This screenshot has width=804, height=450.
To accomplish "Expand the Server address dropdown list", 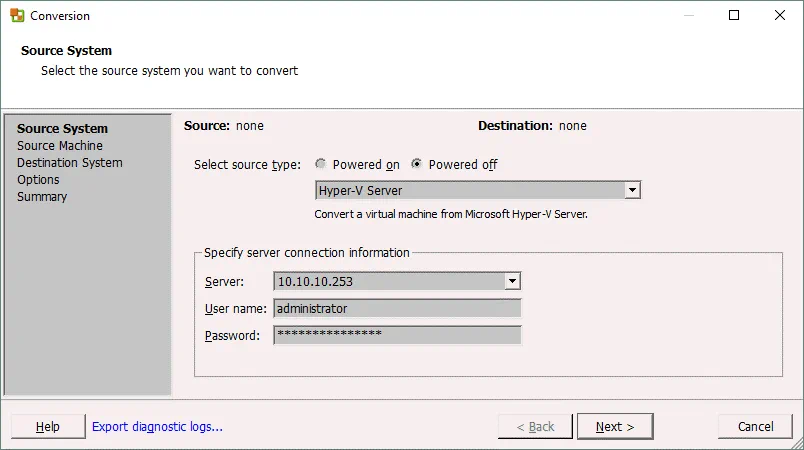I will point(512,282).
